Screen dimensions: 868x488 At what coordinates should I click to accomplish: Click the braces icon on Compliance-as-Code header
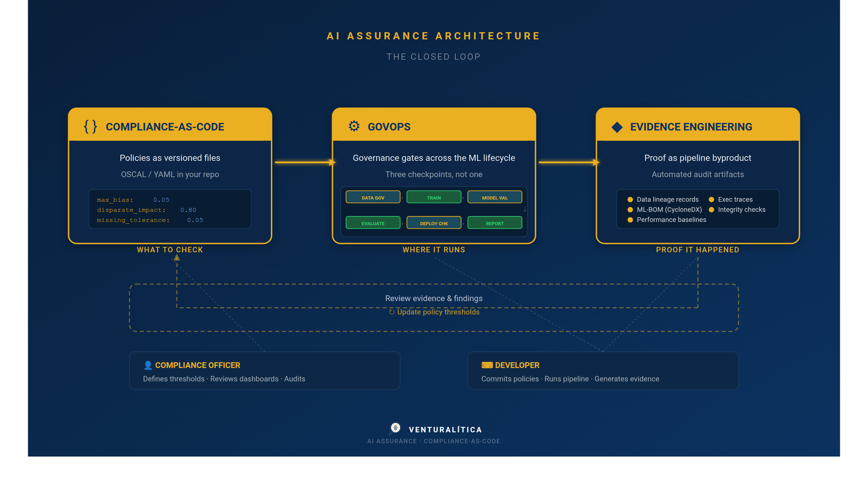point(91,127)
